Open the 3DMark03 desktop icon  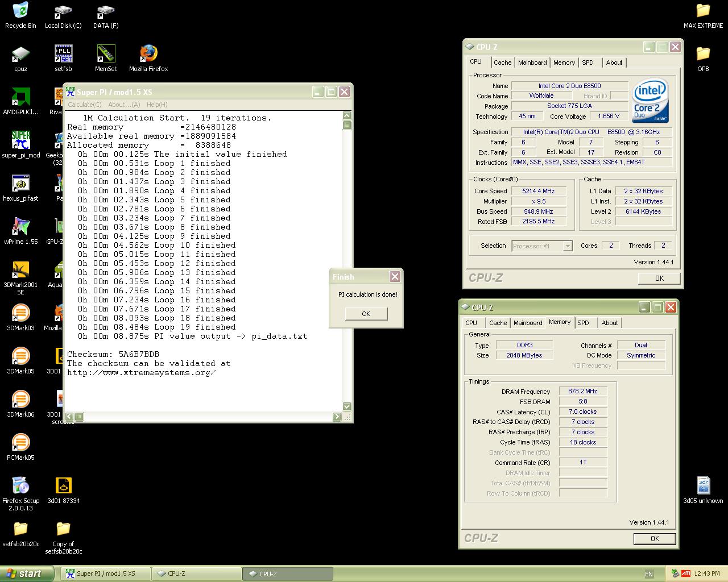[20, 318]
